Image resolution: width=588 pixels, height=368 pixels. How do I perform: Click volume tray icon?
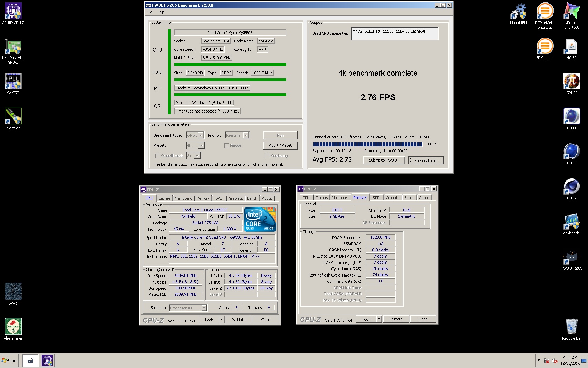[x=554, y=361]
